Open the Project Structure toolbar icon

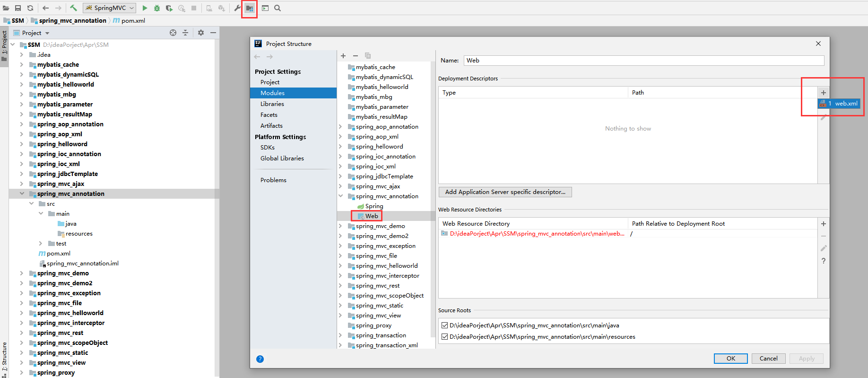click(249, 8)
